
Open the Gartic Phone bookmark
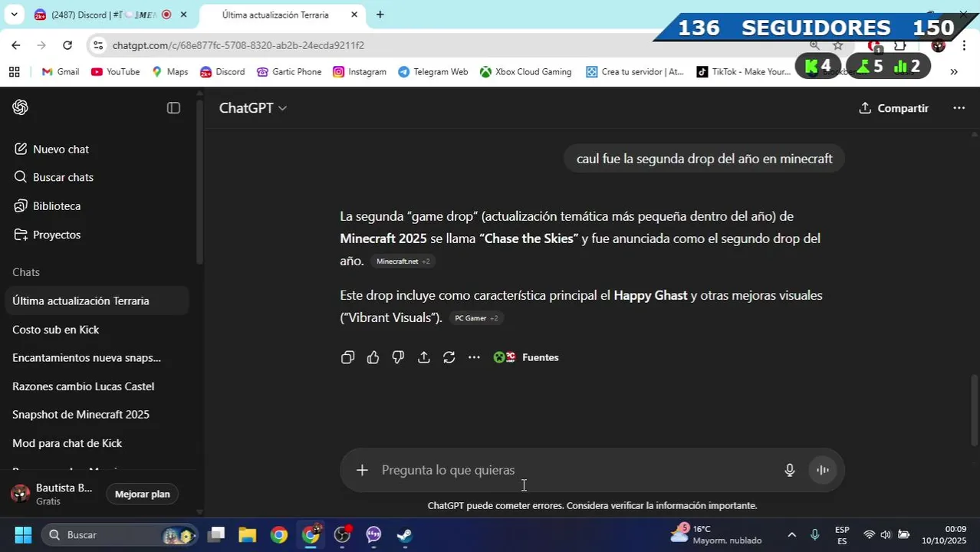[289, 72]
